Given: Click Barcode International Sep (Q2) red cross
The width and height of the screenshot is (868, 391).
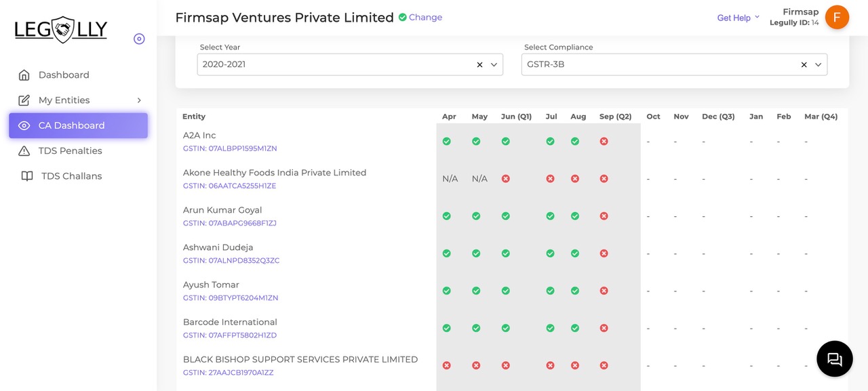Looking at the screenshot, I should point(604,328).
